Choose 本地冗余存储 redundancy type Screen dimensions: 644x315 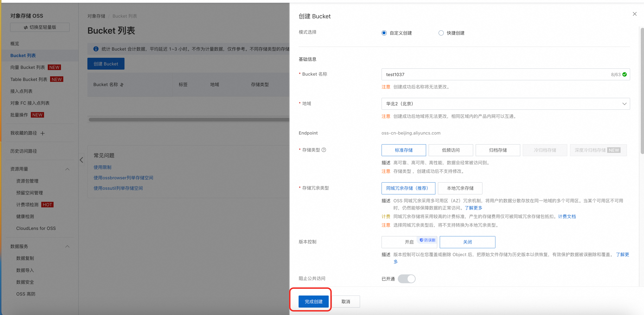tap(460, 188)
